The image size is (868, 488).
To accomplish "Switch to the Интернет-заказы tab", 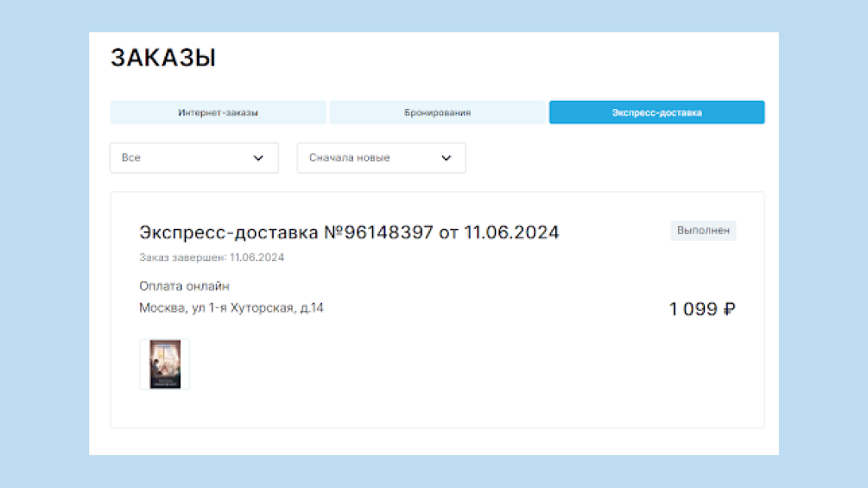I will pyautogui.click(x=218, y=112).
